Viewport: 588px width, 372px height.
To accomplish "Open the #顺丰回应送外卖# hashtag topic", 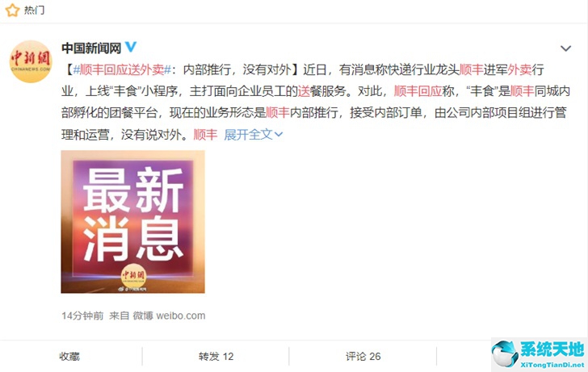I will point(122,69).
